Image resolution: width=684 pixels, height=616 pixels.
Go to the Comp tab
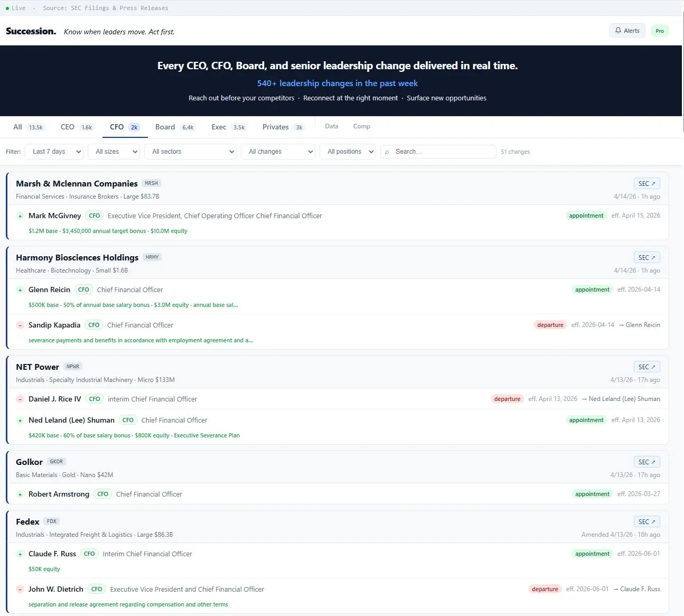point(362,126)
